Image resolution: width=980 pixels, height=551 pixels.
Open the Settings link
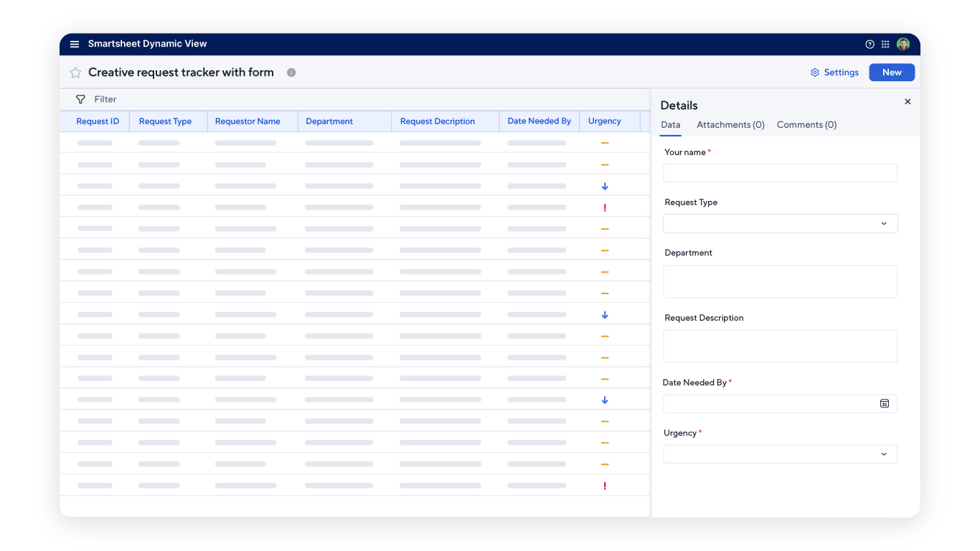(x=834, y=72)
